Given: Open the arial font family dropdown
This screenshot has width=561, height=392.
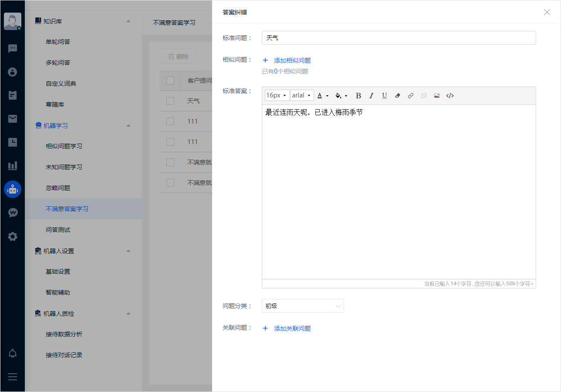Looking at the screenshot, I should click(302, 96).
